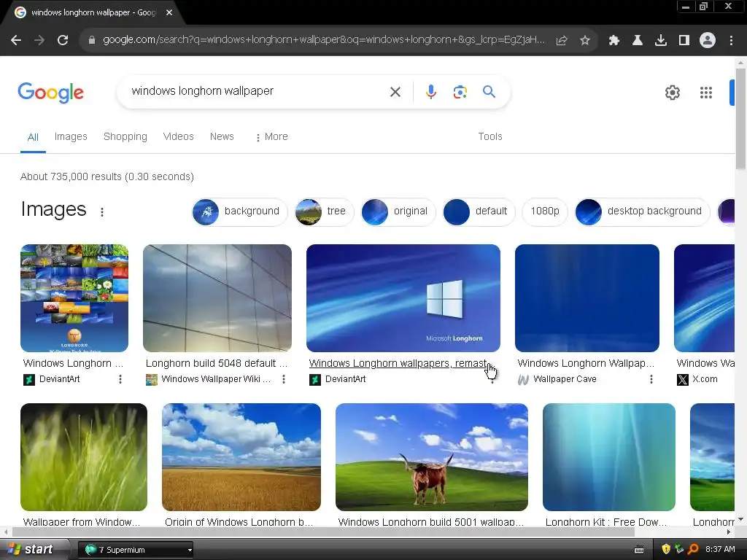Viewport: 747px width, 560px height.
Task: Click the Google logo
Action: click(x=51, y=93)
